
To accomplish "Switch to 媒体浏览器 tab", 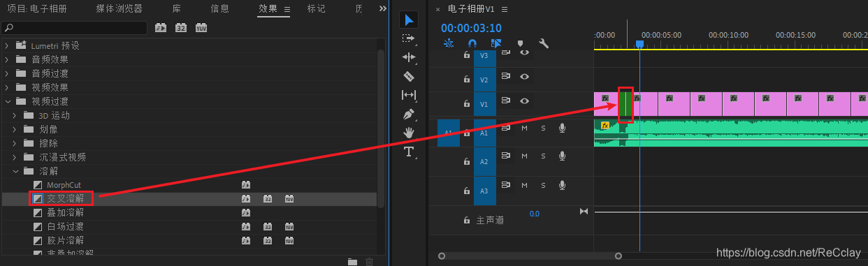I will pyautogui.click(x=119, y=9).
